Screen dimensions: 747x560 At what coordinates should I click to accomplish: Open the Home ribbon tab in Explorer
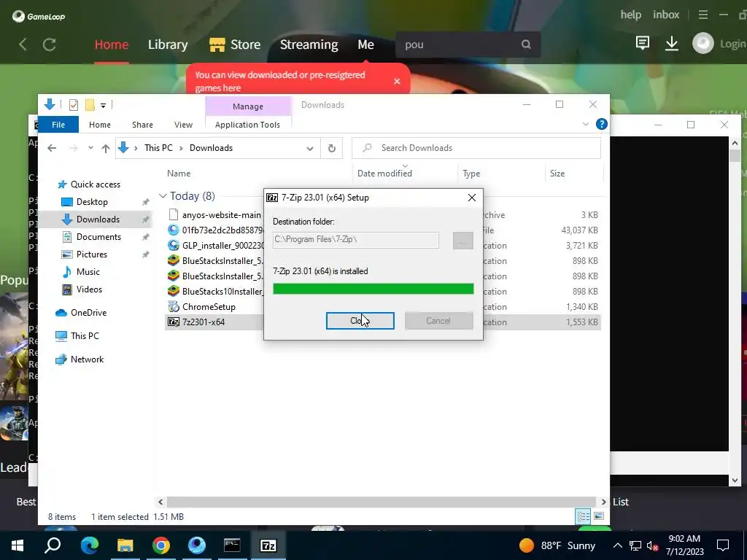click(99, 125)
